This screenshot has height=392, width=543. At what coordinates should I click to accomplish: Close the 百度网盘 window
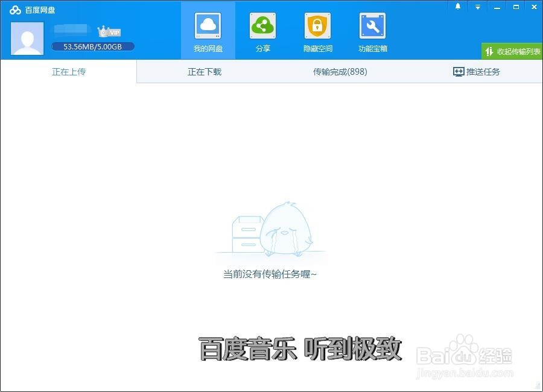535,7
